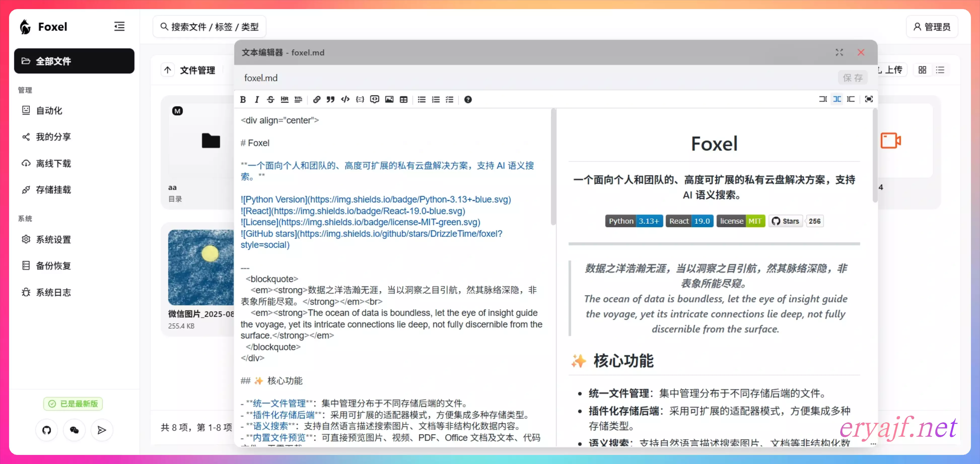This screenshot has width=980, height=464.
Task: Apply italic formatting in editor toolbar
Action: tap(257, 99)
